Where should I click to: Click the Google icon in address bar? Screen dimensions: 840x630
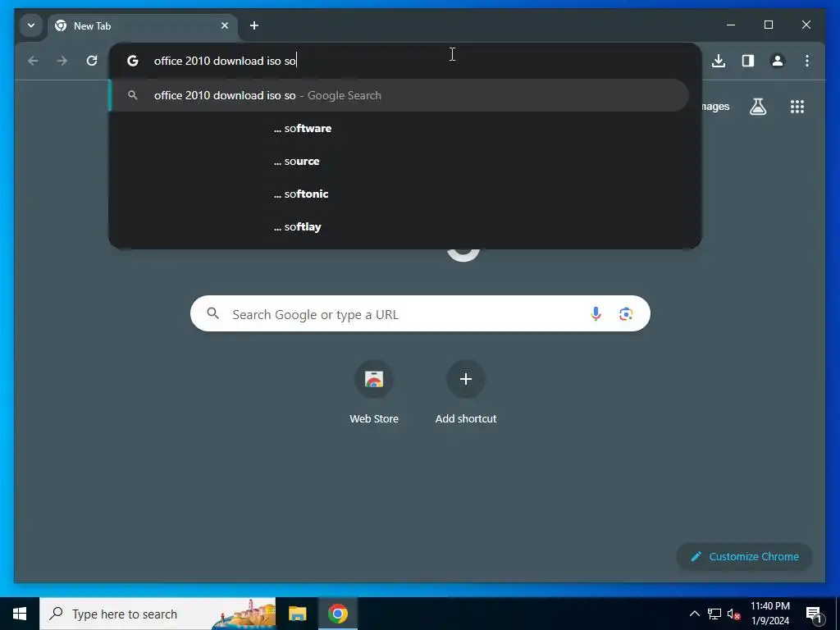[133, 61]
